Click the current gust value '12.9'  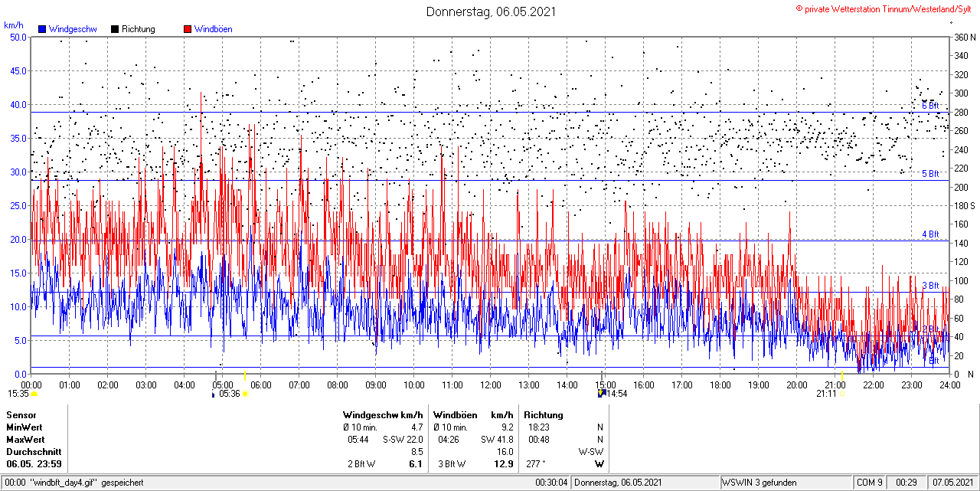click(504, 464)
